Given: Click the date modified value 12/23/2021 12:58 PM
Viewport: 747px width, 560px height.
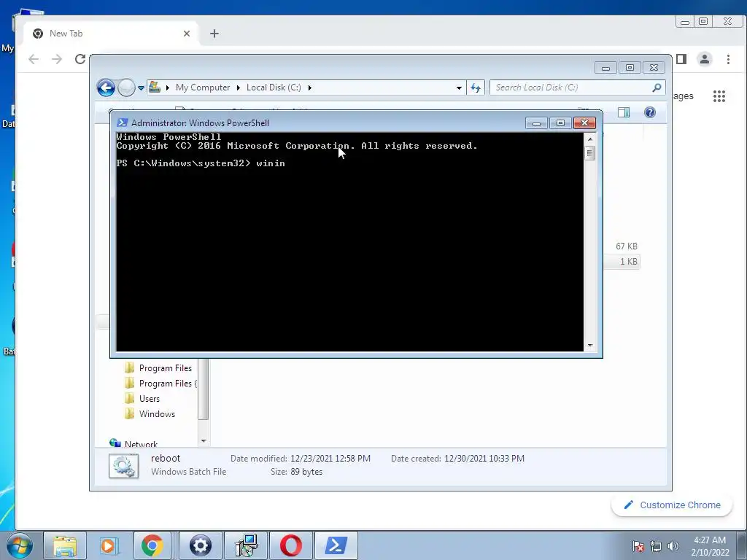Looking at the screenshot, I should pyautogui.click(x=330, y=459).
